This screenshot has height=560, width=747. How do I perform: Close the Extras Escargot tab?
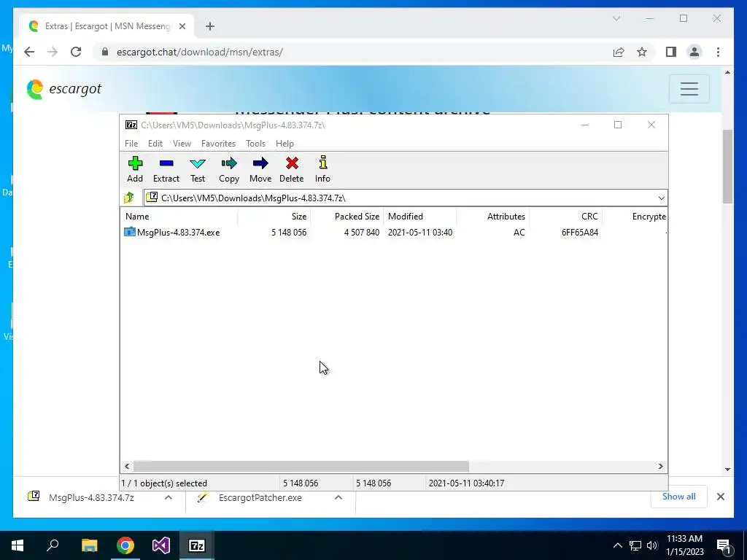coord(182,26)
